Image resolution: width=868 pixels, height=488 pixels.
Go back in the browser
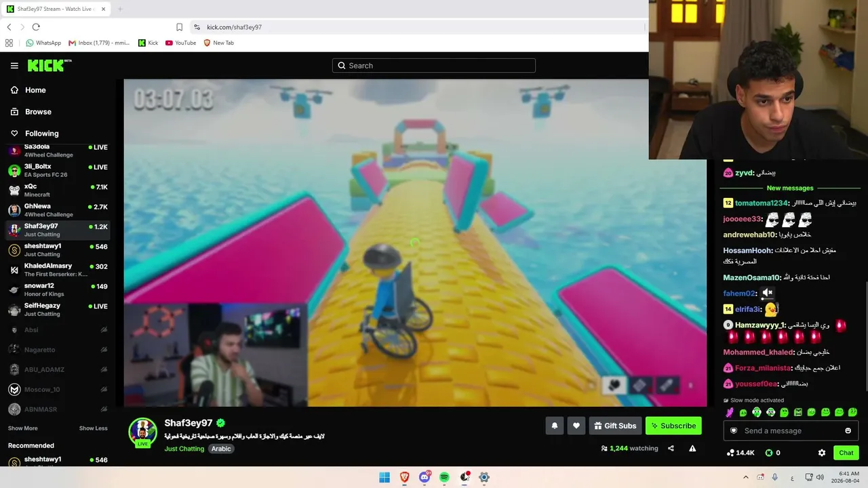coord(9,27)
